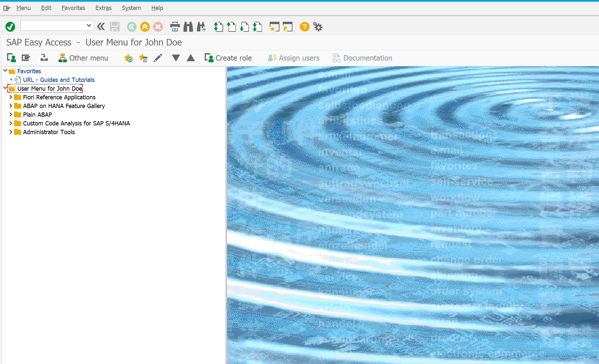599x364 pixels.
Task: Expand the Administrator Tools folder
Action: tap(11, 132)
